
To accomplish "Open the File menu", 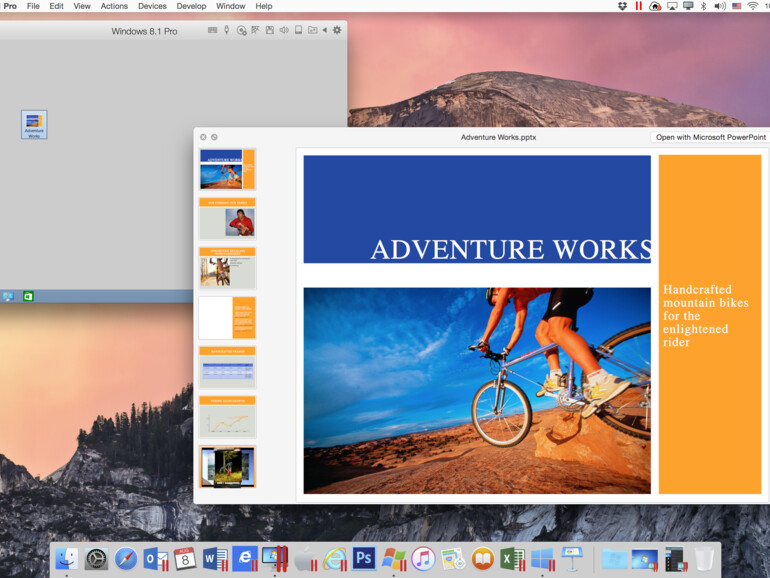I will pos(33,6).
